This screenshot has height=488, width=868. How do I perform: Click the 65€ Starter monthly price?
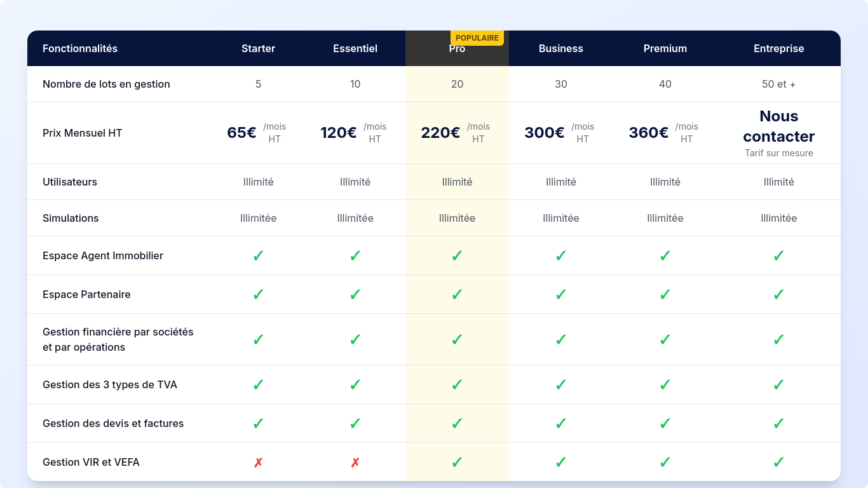click(241, 133)
